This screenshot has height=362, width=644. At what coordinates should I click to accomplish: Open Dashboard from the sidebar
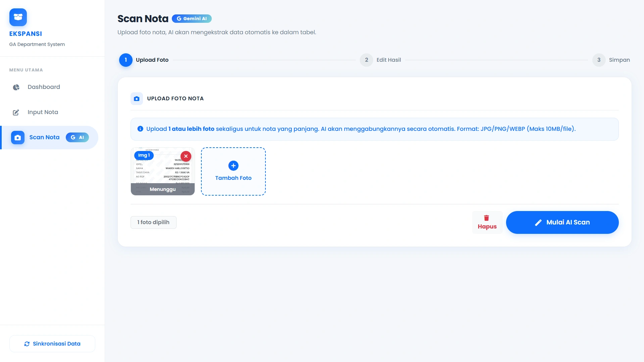pyautogui.click(x=49, y=87)
